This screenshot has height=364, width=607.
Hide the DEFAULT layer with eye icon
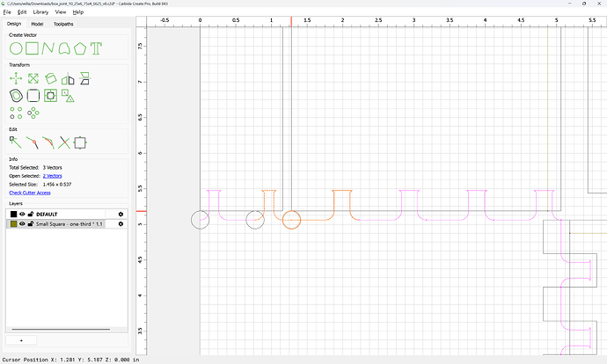pos(22,214)
